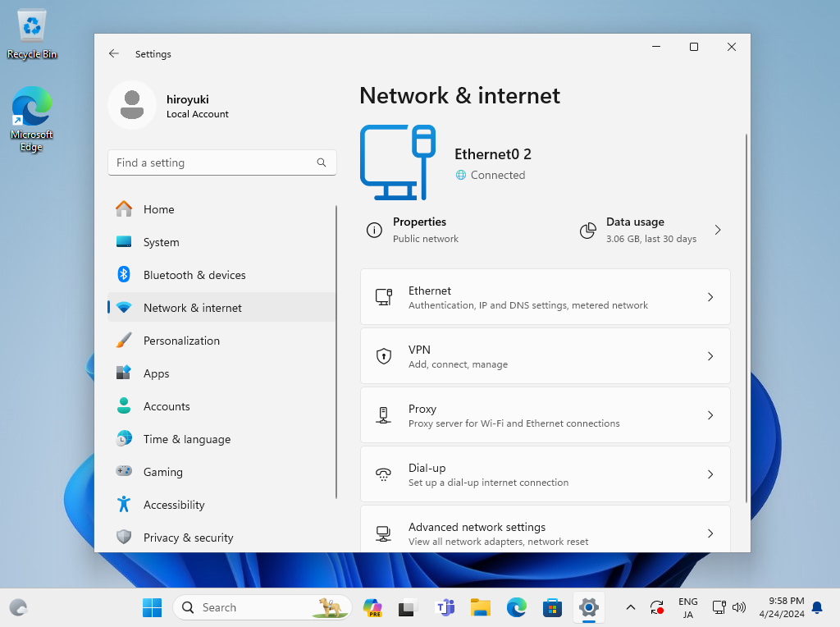Screen dimensions: 840x627
Task: Click the Find a setting search box
Action: [213, 162]
